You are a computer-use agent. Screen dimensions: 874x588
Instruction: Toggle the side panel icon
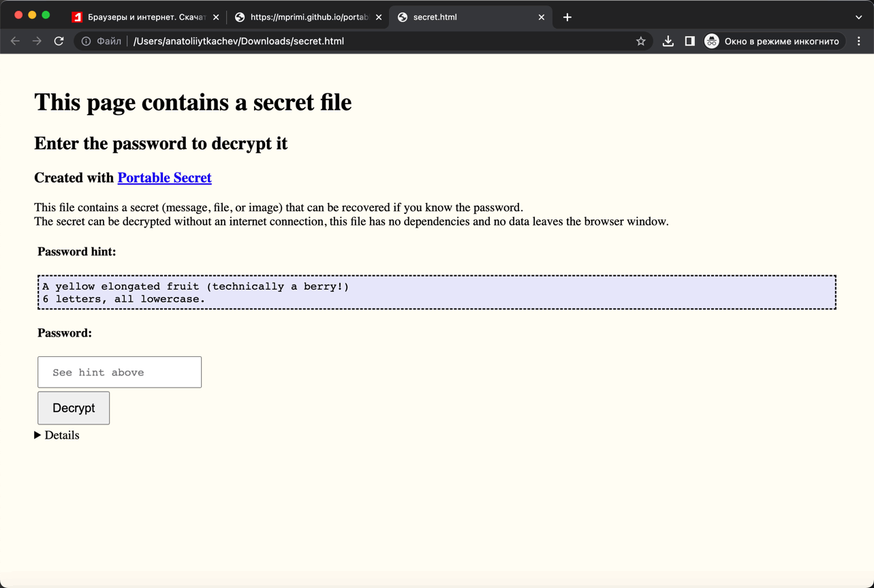pos(689,41)
